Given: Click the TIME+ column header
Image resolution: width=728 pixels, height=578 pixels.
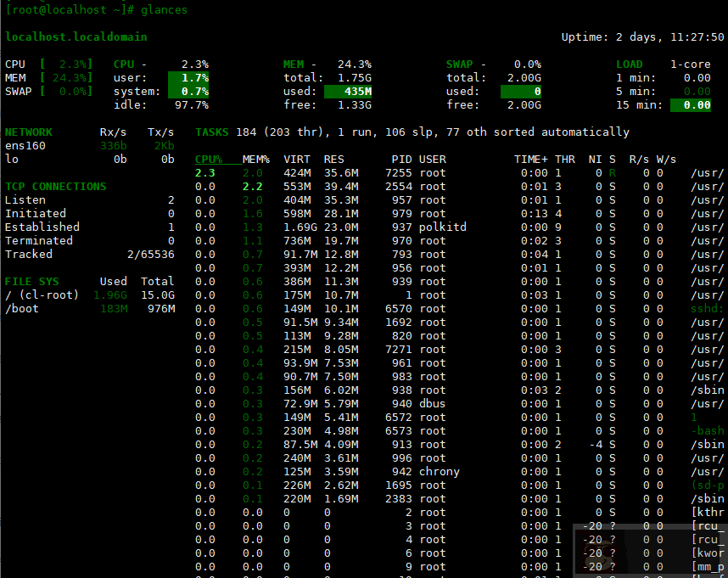Looking at the screenshot, I should 530,159.
